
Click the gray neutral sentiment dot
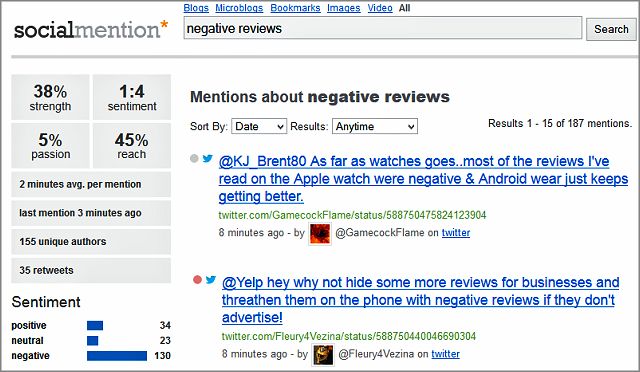(194, 158)
